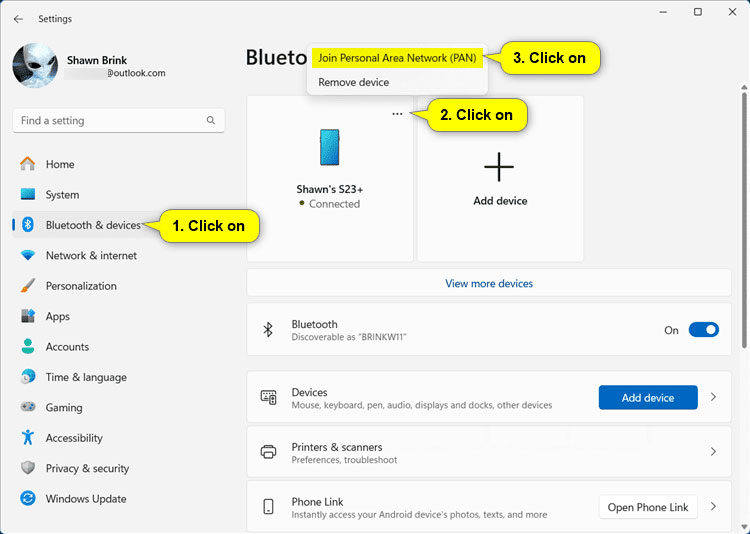This screenshot has width=750, height=534.
Task: Open the System settings icon
Action: click(28, 194)
